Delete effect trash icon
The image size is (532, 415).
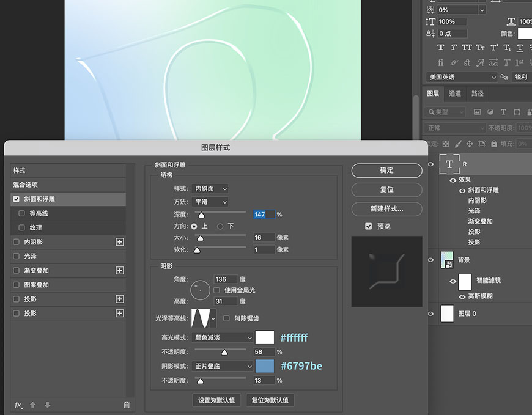127,405
